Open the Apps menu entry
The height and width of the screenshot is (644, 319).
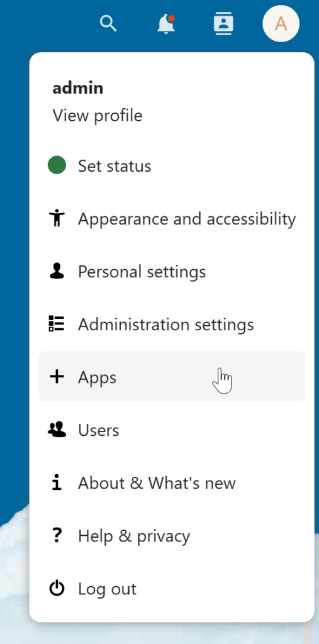172,377
